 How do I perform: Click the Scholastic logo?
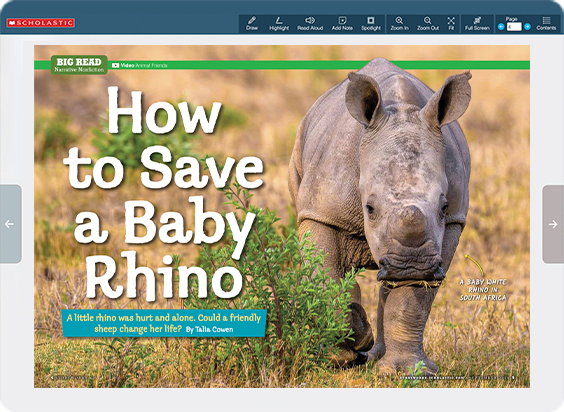coord(40,23)
